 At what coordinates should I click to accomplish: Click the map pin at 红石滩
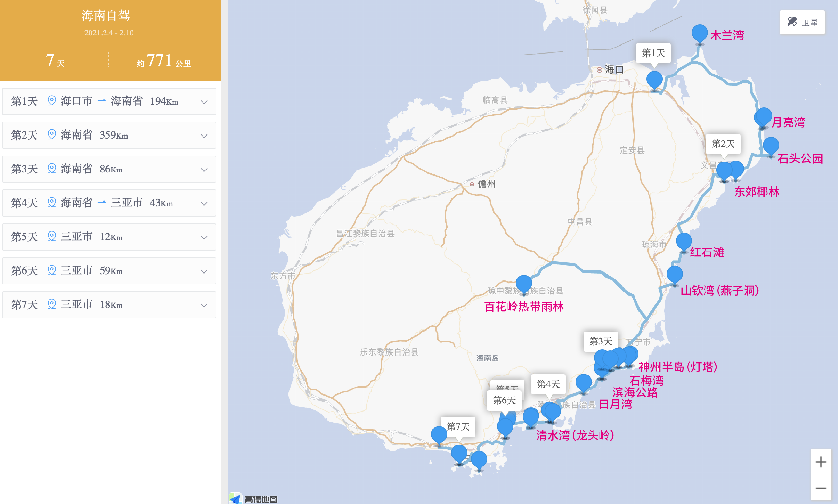click(683, 241)
